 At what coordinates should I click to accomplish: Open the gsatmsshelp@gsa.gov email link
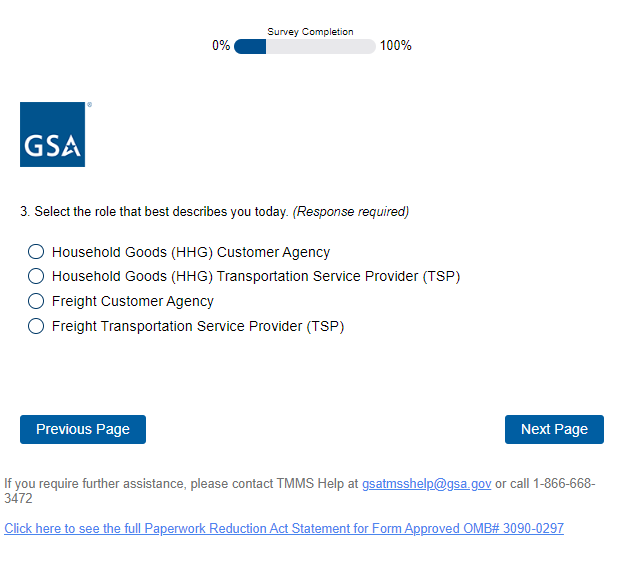pos(426,483)
